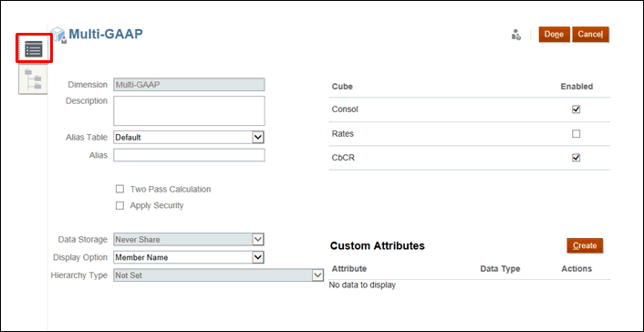Image resolution: width=644 pixels, height=332 pixels.
Task: Open the Alias Table dropdown
Action: pyautogui.click(x=189, y=137)
